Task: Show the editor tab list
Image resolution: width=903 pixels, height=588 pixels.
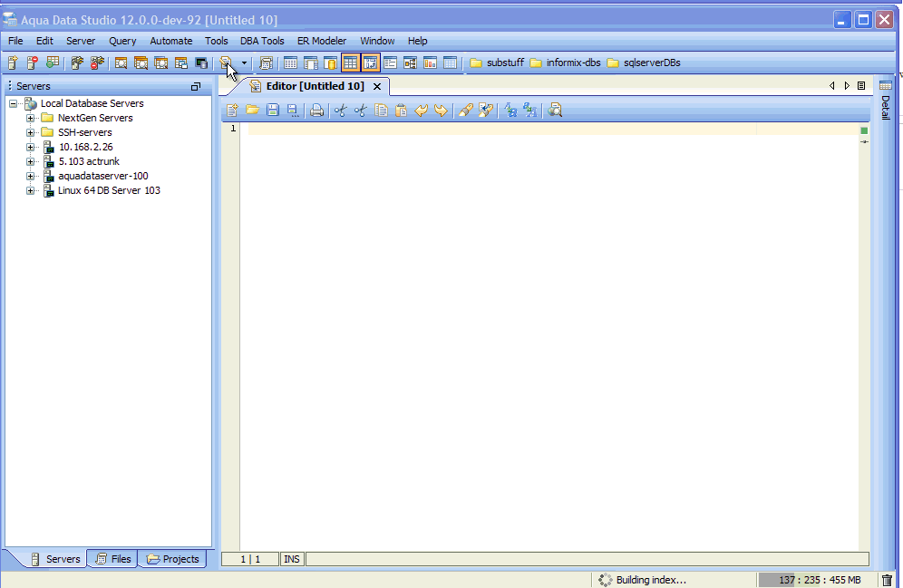Action: click(861, 86)
